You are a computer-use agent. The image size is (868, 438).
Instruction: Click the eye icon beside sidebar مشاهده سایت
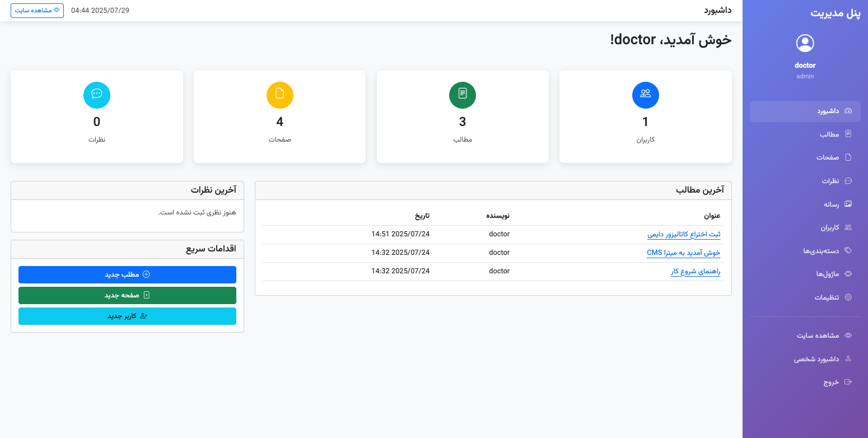848,336
